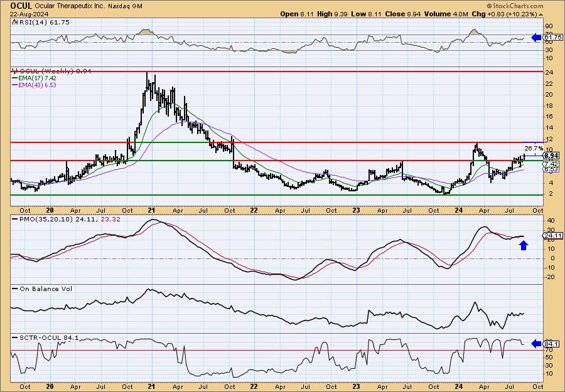Click the EMA(17) 7.42 legend entry

pos(35,78)
